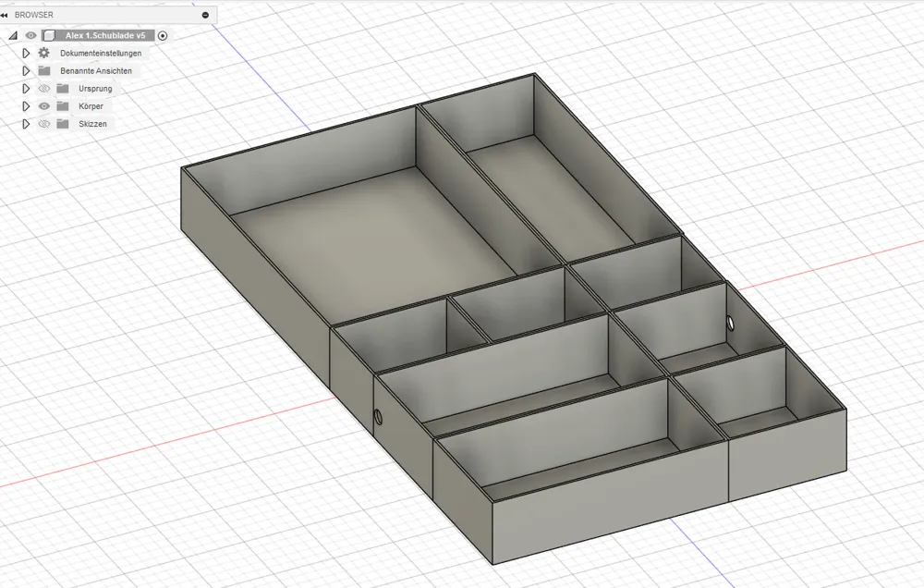Expand the Benannte Ansichten node
The image size is (924, 588).
(25, 71)
